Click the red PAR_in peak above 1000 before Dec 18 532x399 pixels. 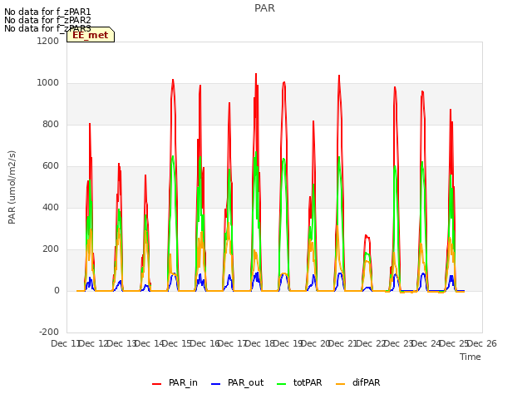[x=256, y=74]
